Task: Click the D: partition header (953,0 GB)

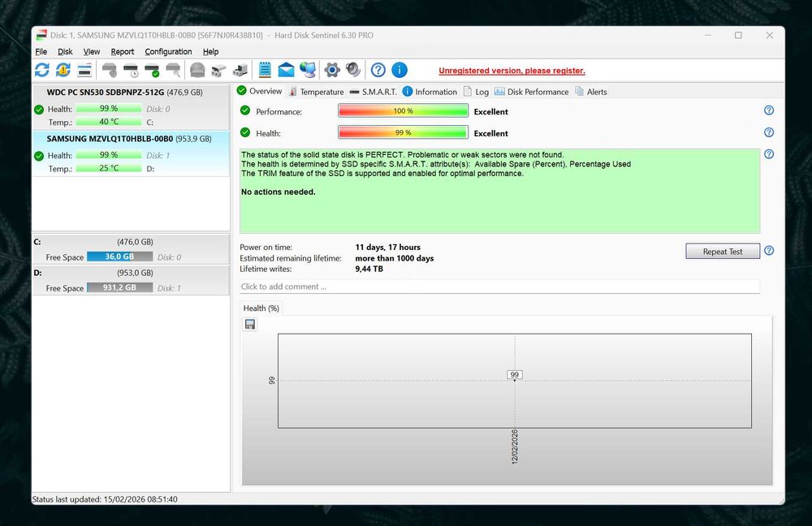Action: (x=131, y=273)
